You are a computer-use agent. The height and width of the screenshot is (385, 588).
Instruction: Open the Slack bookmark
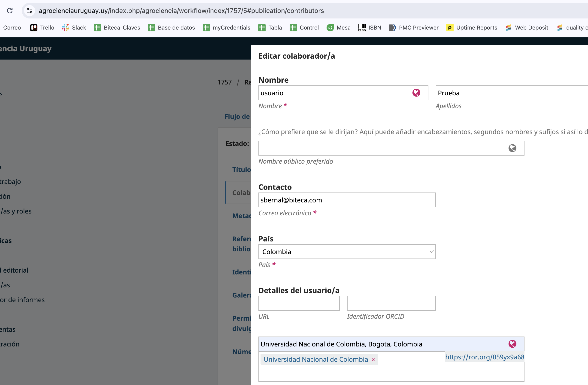tap(74, 28)
